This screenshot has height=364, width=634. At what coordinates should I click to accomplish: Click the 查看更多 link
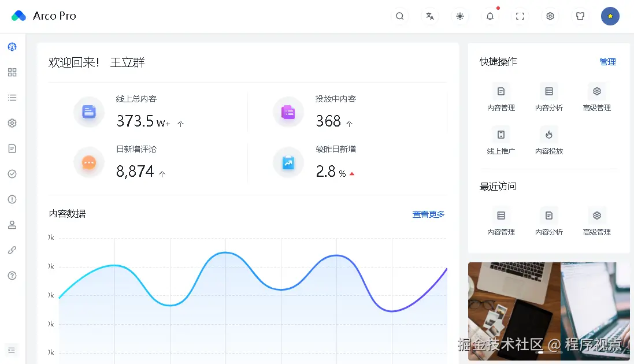click(x=428, y=214)
